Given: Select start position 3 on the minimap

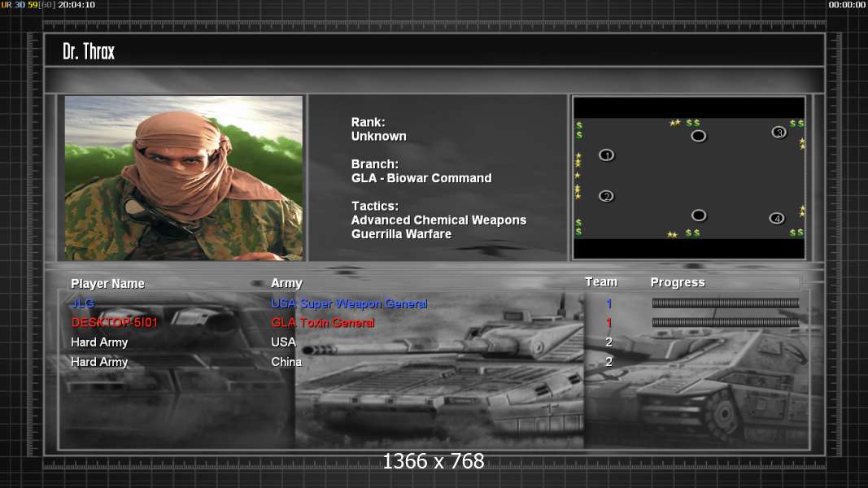Looking at the screenshot, I should [x=779, y=133].
